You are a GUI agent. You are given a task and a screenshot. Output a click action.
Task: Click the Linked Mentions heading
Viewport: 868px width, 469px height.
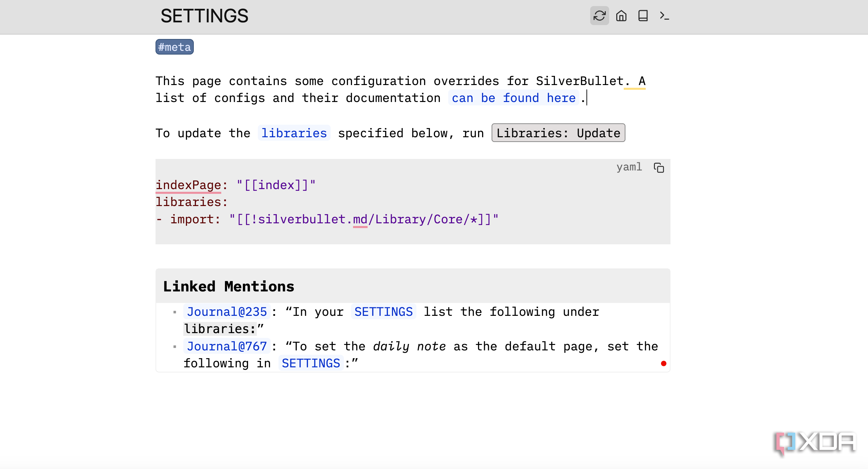pos(229,286)
